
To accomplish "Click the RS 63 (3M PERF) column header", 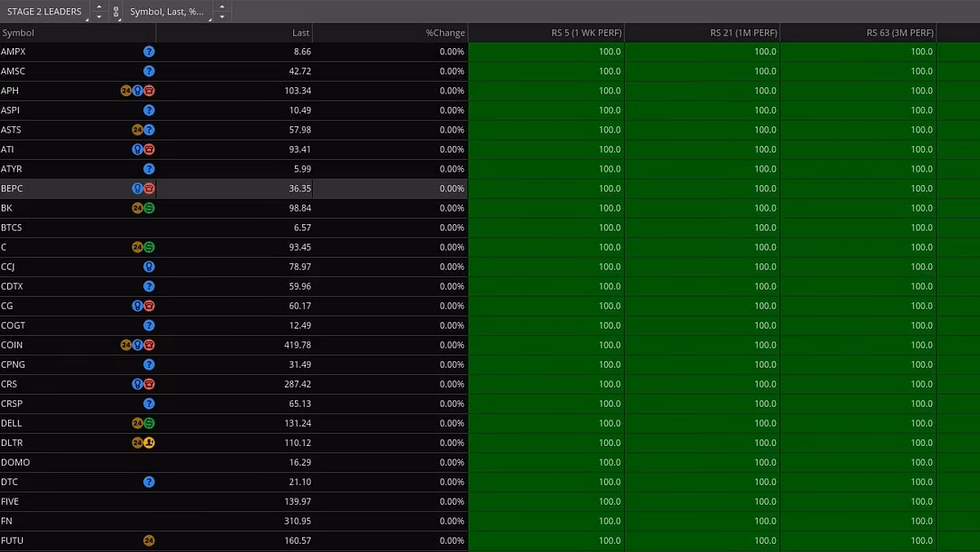I will pyautogui.click(x=899, y=33).
